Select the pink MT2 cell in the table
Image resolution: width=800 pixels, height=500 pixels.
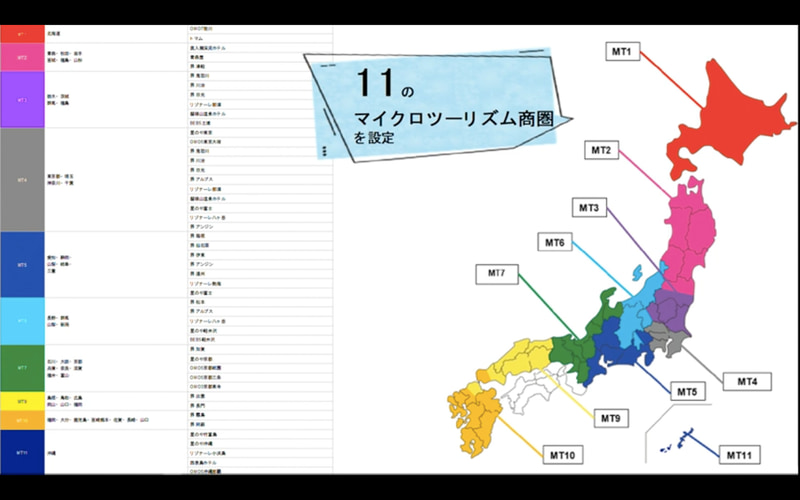[x=22, y=57]
